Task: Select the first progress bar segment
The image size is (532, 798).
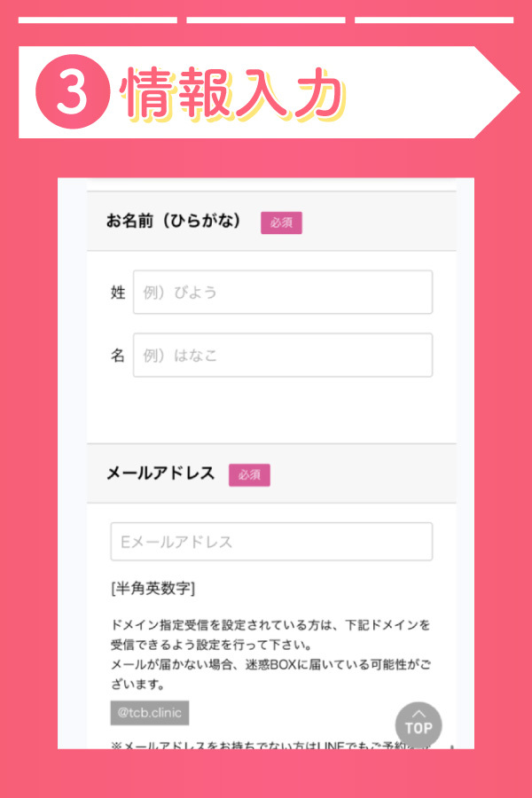Action: point(98,20)
